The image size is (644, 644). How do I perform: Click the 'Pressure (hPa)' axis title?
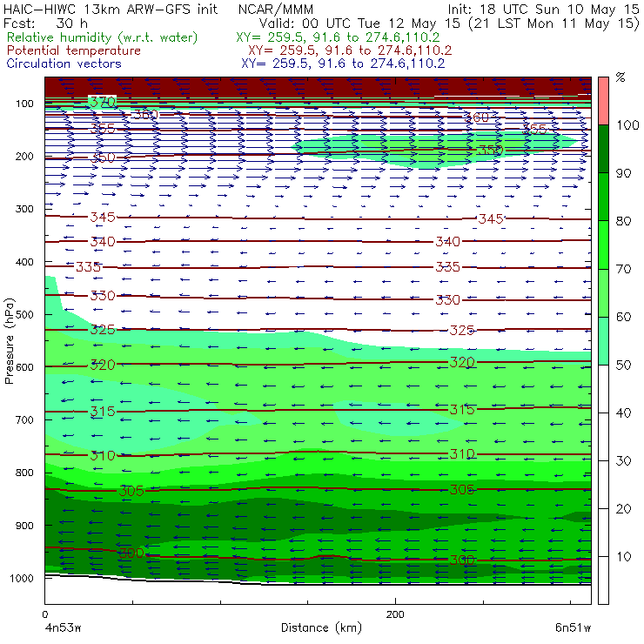tap(9, 341)
